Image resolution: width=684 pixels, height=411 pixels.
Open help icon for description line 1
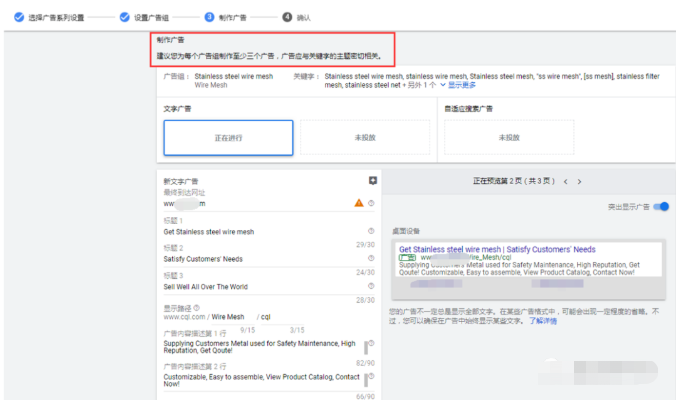click(x=372, y=343)
